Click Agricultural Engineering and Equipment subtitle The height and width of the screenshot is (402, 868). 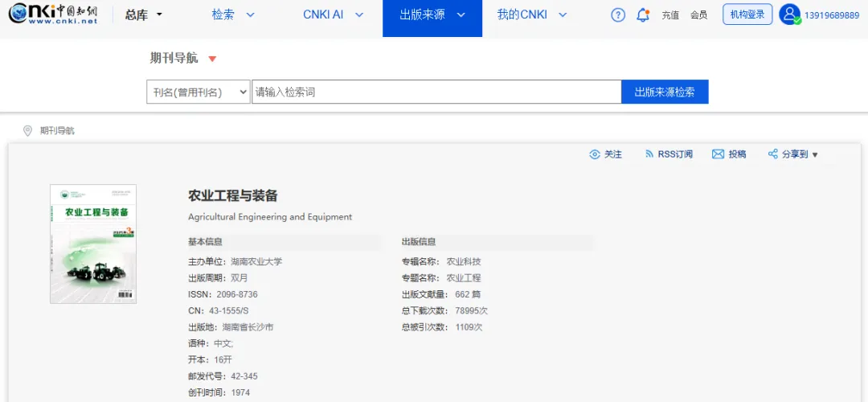tap(270, 216)
